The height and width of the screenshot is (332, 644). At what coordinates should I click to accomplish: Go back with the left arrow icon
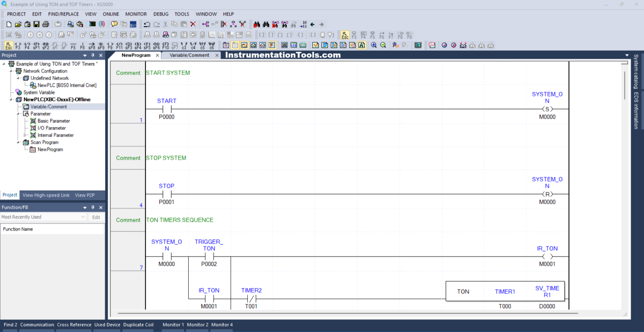(313, 24)
